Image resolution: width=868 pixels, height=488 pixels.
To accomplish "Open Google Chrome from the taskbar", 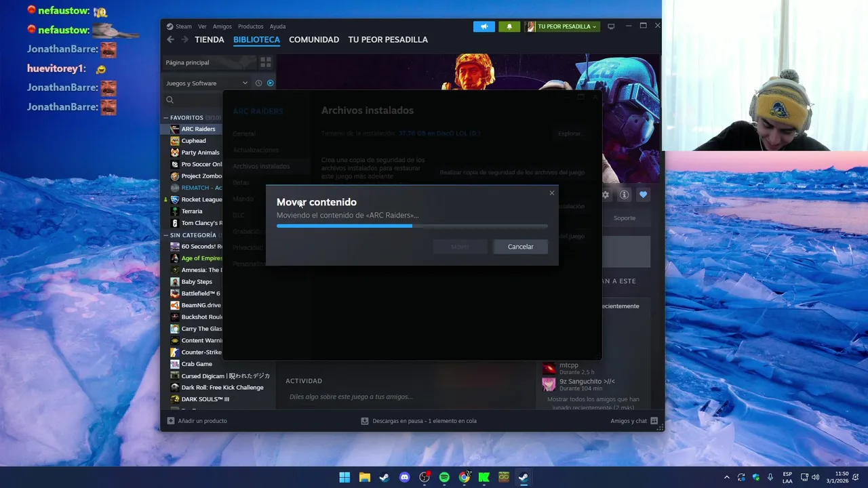I will (464, 477).
